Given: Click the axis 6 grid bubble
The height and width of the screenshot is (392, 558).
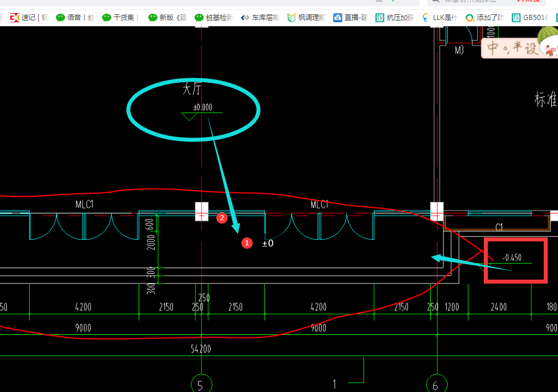Looking at the screenshot, I should point(436,384).
